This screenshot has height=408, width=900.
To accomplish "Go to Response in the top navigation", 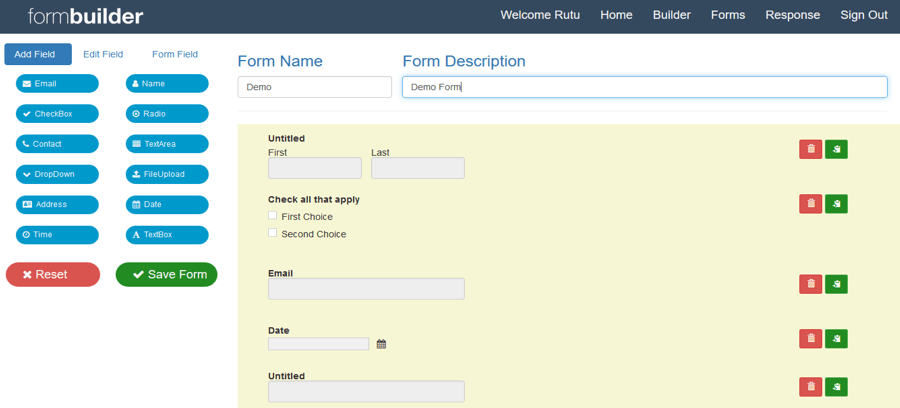I will click(793, 15).
